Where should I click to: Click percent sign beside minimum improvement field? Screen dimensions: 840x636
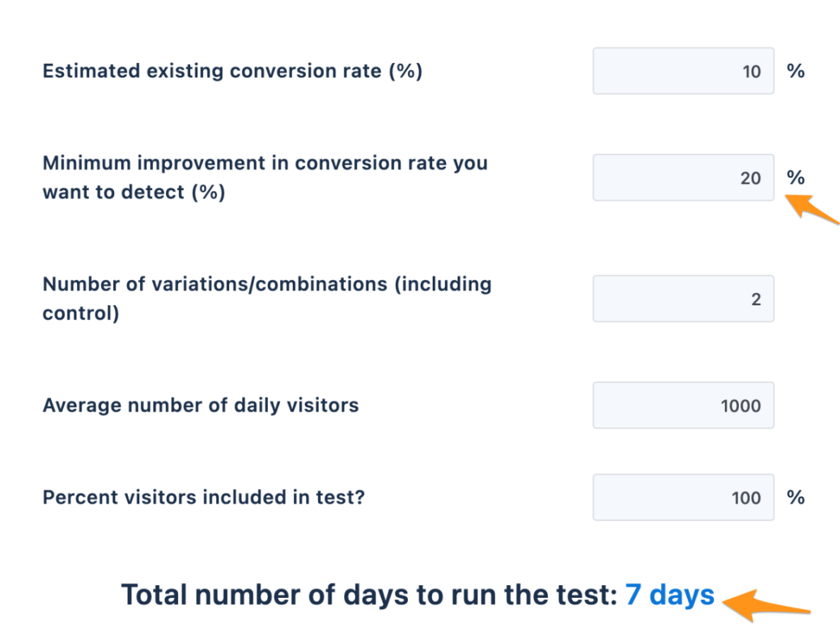click(x=795, y=177)
